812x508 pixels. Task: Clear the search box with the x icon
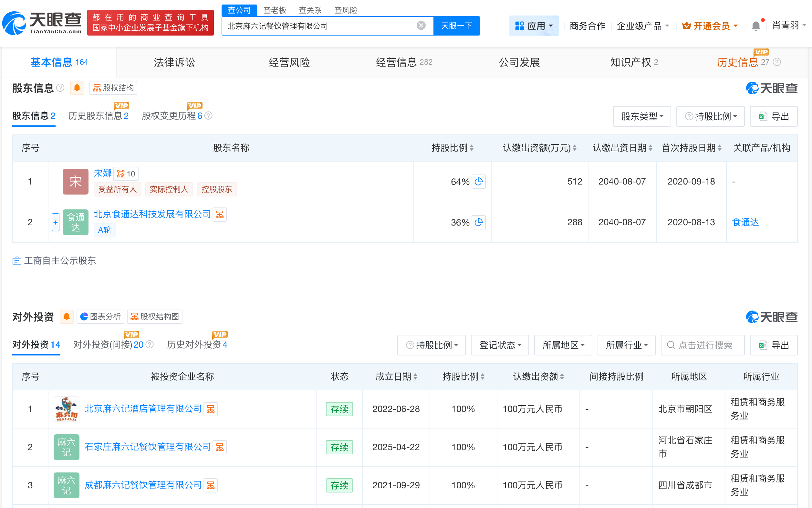(x=421, y=26)
